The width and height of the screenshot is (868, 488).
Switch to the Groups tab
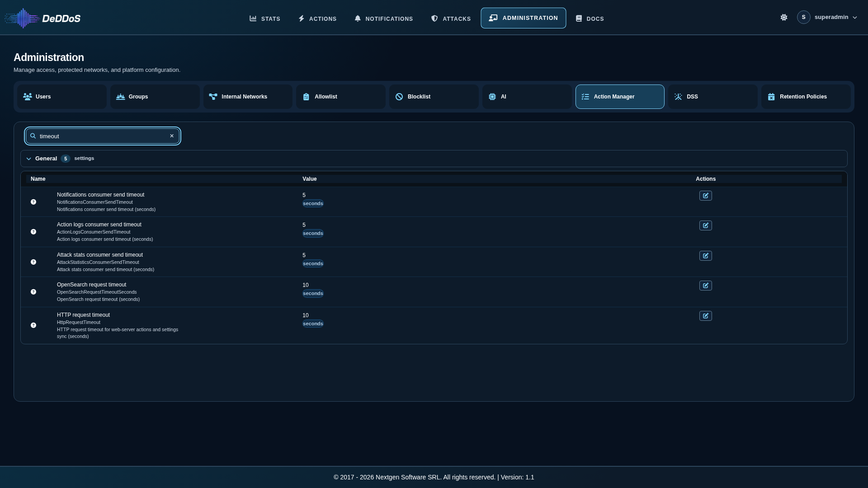[155, 97]
